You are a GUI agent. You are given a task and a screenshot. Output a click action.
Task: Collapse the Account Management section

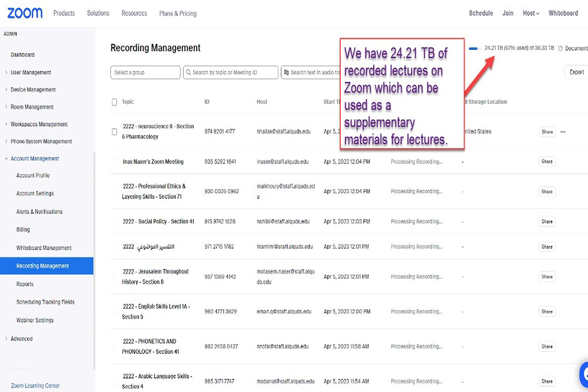point(34,158)
